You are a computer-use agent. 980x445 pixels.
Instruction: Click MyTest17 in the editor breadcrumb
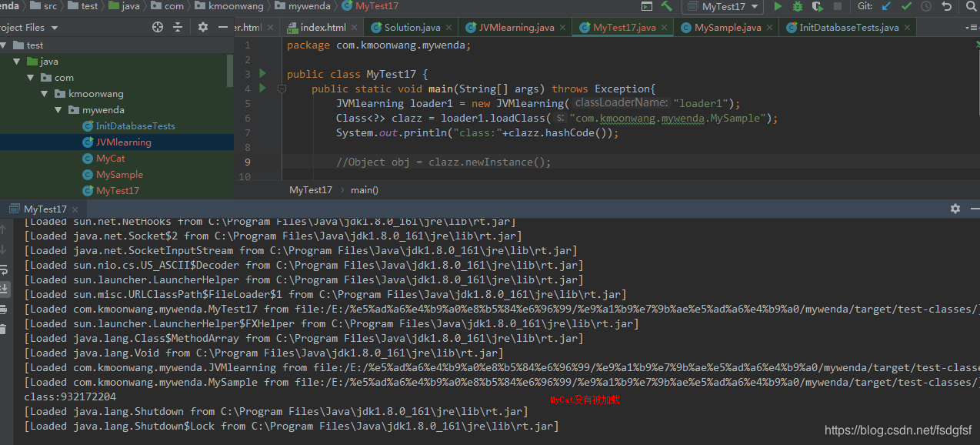[x=311, y=189]
